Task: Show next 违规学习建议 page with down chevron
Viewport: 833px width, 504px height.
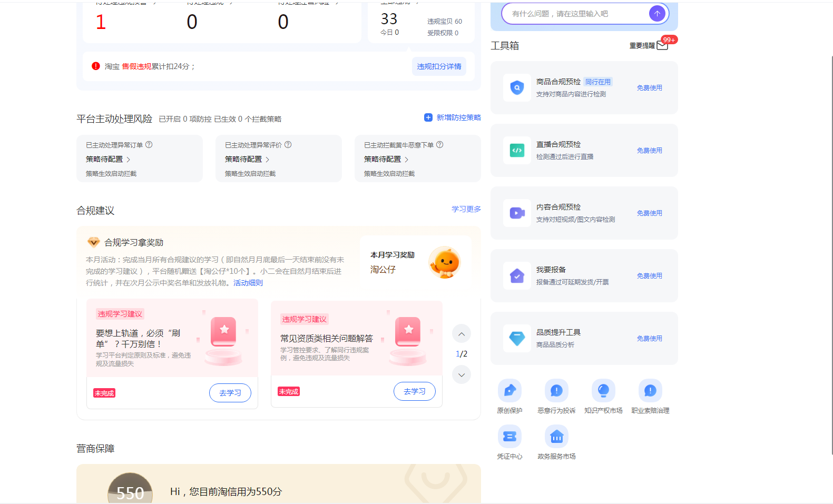Action: (x=462, y=374)
